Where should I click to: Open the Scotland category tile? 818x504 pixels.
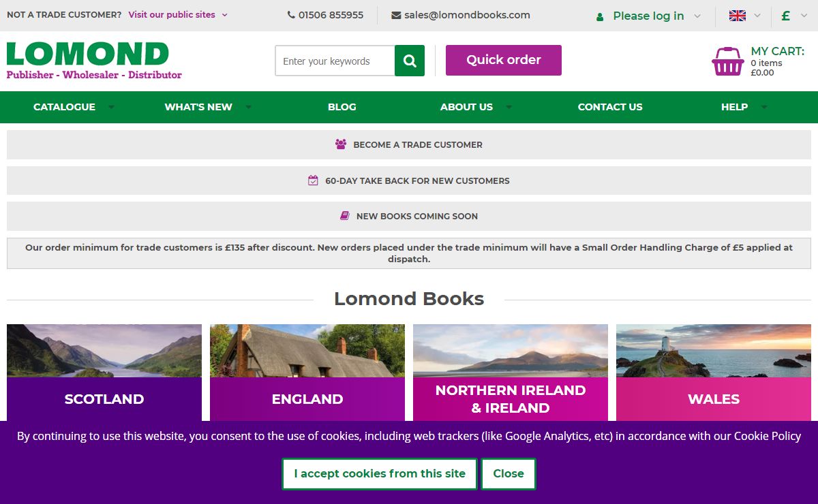pos(104,373)
